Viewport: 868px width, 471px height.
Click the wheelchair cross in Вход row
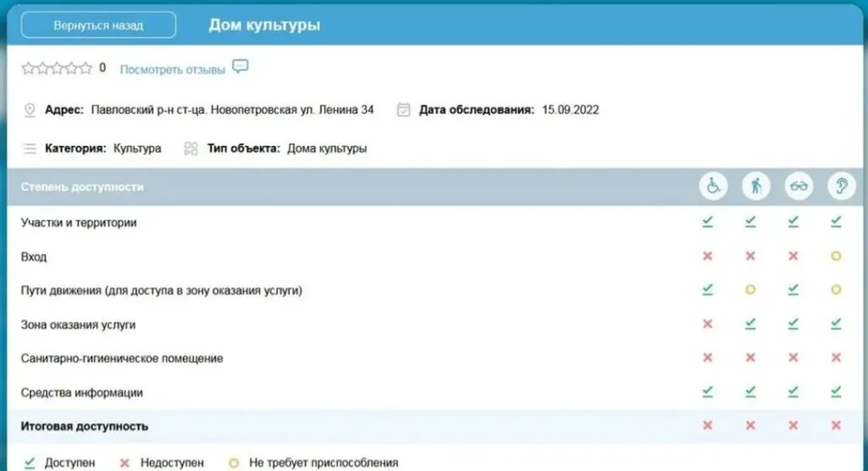pos(708,256)
